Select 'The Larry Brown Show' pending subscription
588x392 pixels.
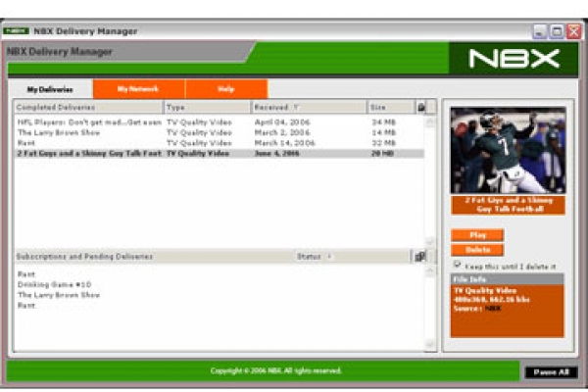point(59,295)
